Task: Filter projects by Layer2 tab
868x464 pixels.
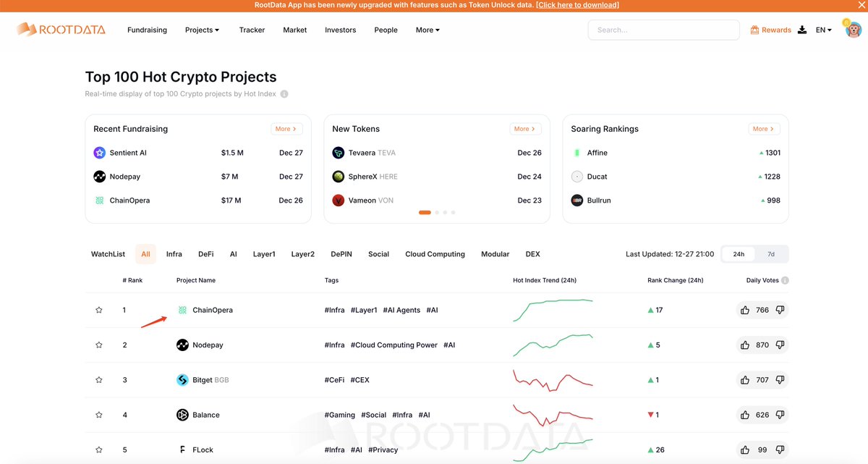Action: (303, 254)
